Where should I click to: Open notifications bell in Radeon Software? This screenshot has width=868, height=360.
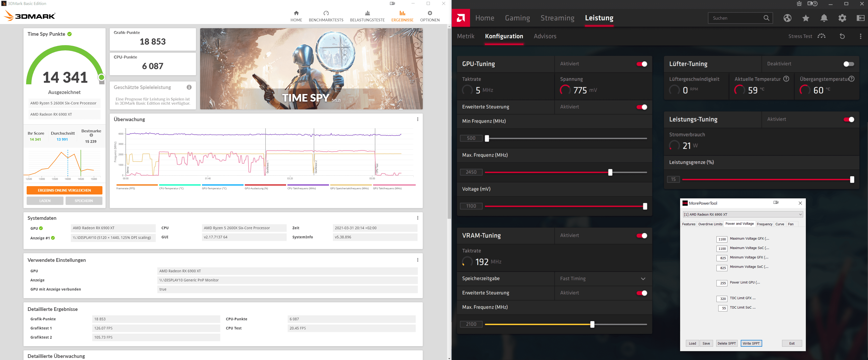click(824, 18)
